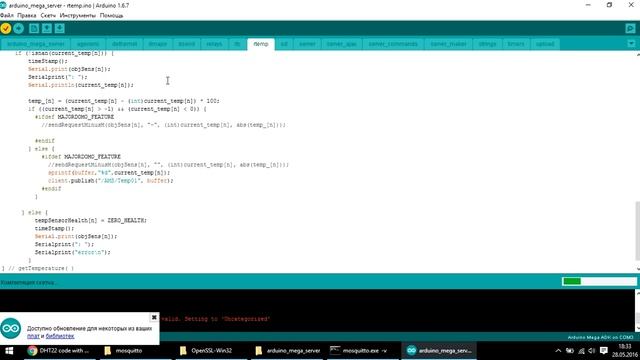The image size is (640, 360).
Task: Click the Arduino logo in the update popup
Action: point(11,328)
